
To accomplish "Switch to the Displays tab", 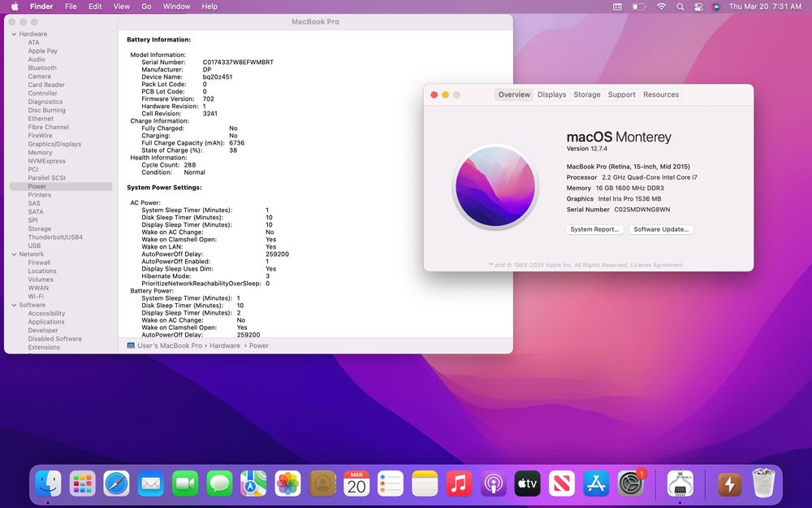I will pyautogui.click(x=551, y=94).
